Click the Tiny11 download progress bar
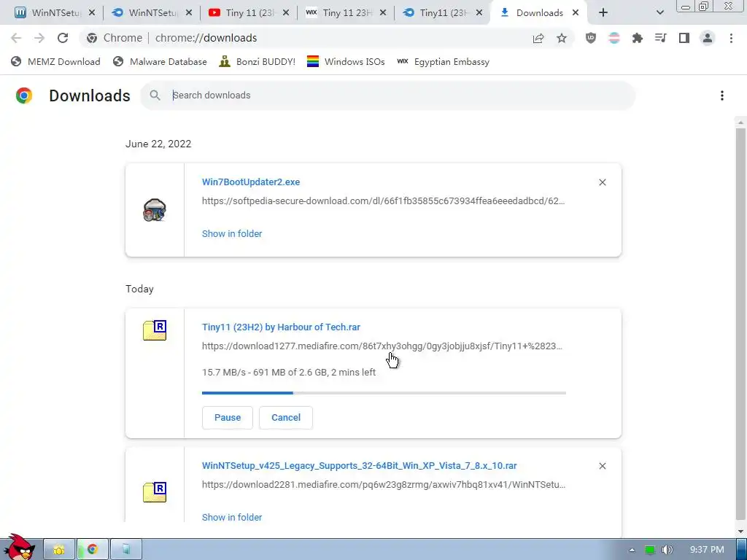Image resolution: width=747 pixels, height=560 pixels. coord(384,393)
